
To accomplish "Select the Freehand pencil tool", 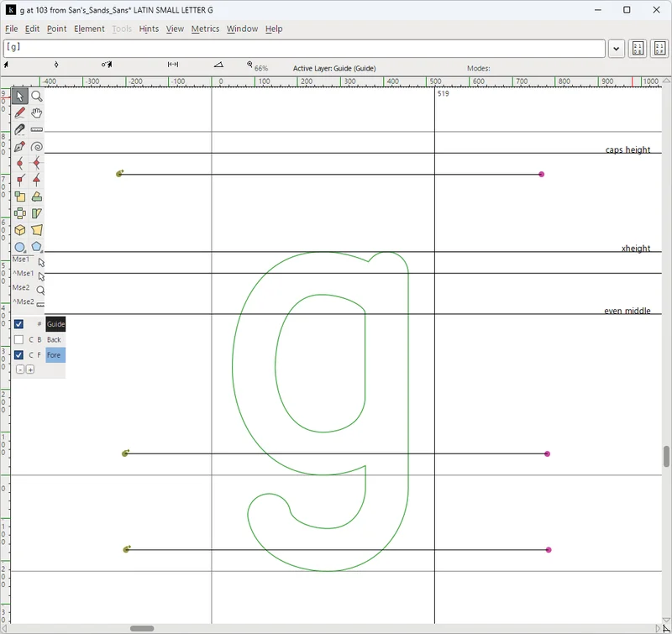I will point(19,113).
